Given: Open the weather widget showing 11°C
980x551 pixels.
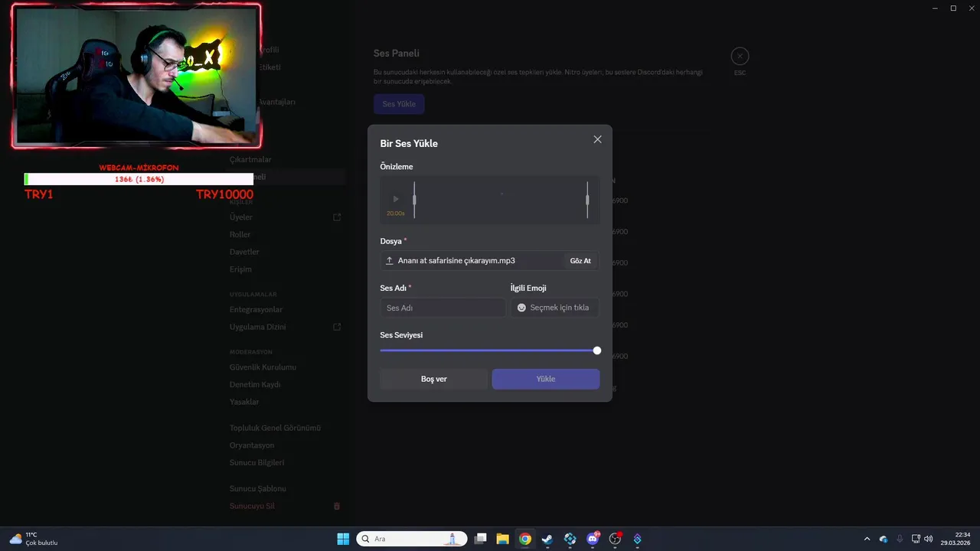Looking at the screenshot, I should 34,539.
